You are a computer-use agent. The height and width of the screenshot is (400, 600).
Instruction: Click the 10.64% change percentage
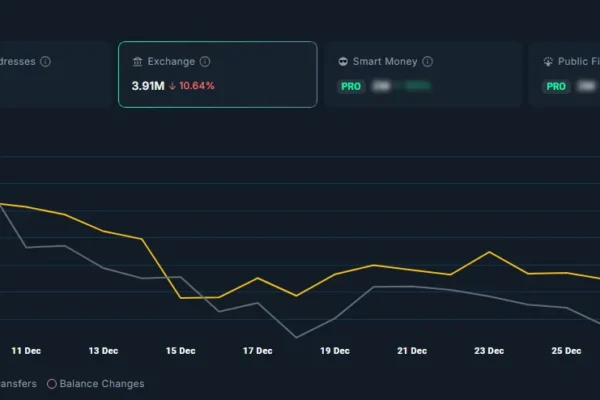click(197, 86)
